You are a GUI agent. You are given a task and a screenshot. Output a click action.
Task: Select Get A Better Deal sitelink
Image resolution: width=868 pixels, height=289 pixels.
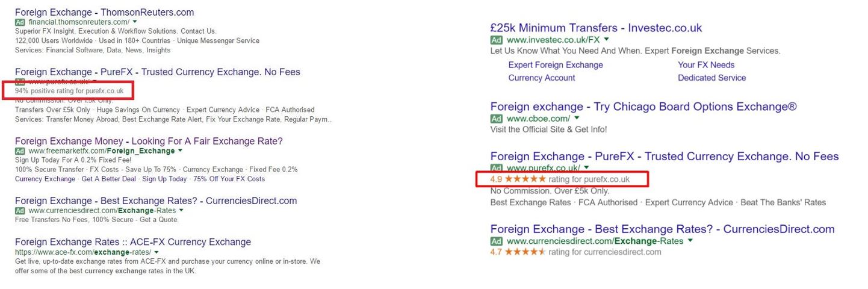(109, 179)
